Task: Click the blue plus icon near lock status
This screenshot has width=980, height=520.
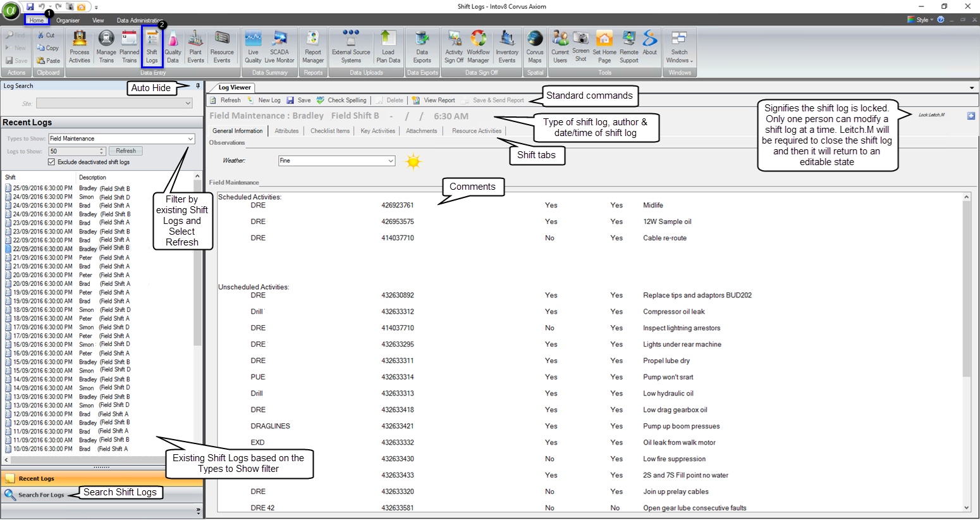Action: (971, 116)
